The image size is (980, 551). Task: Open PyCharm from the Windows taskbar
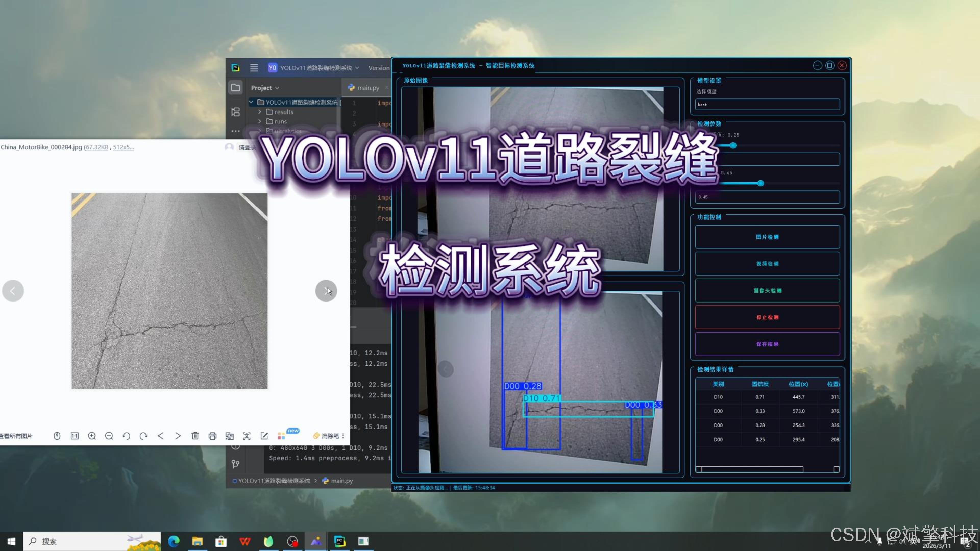339,541
